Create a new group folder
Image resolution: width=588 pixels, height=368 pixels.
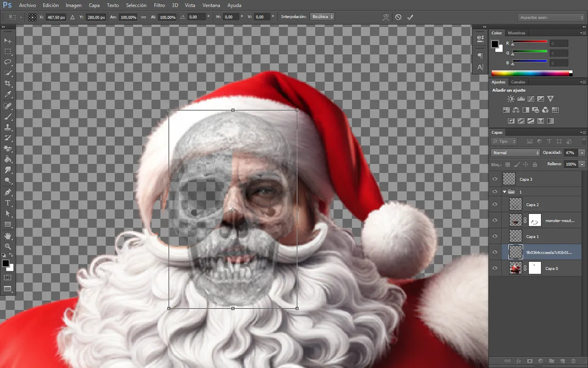point(552,362)
